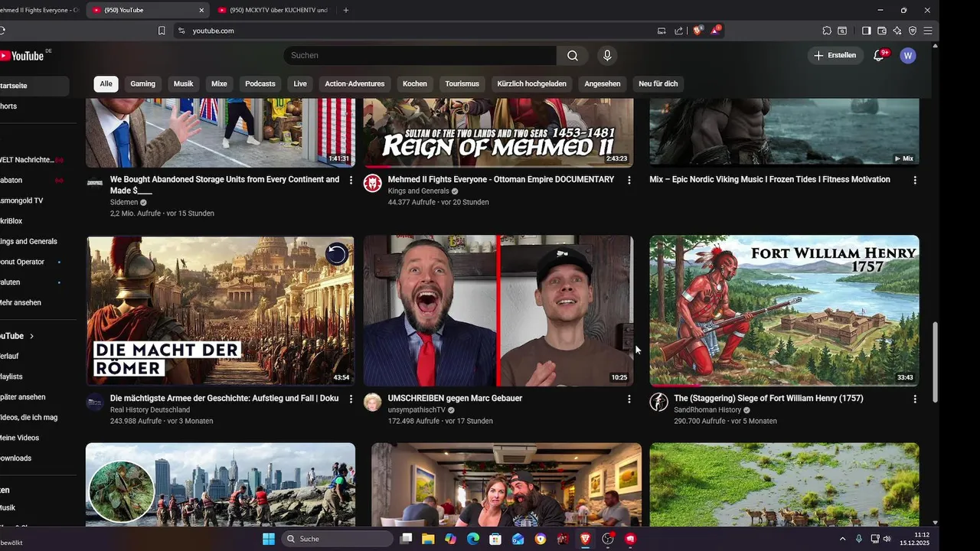Play Die Macht der Römer thumbnail
This screenshot has height=551, width=980.
coord(220,311)
